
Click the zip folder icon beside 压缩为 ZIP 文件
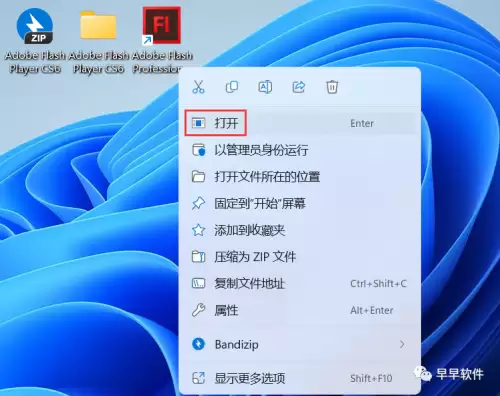tap(198, 257)
